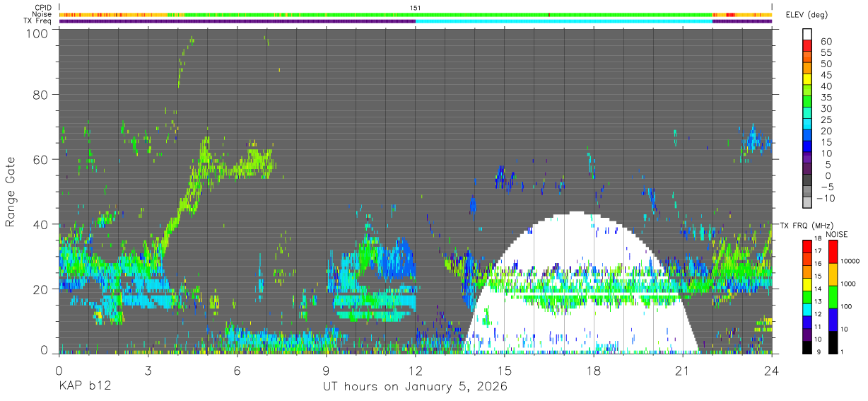This screenshot has width=868, height=401.
Task: Click the yellow noise swatch between 1000 and 10000
Action: (833, 274)
